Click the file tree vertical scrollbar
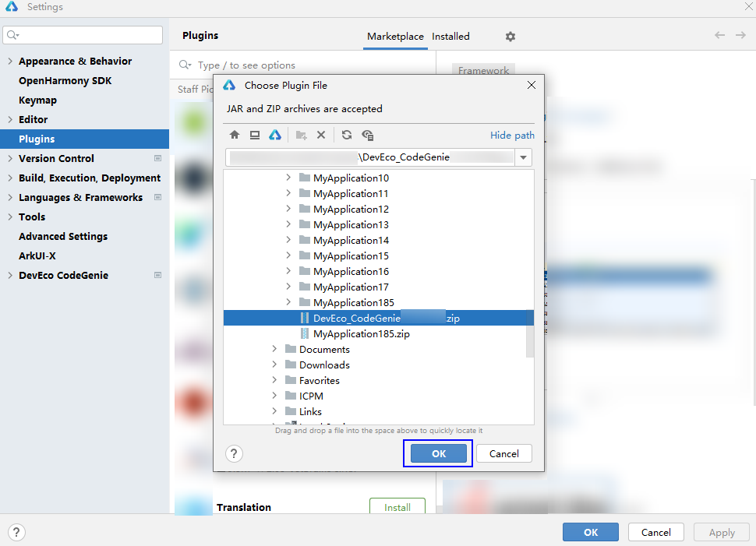Viewport: 756px width, 546px height. click(530, 333)
